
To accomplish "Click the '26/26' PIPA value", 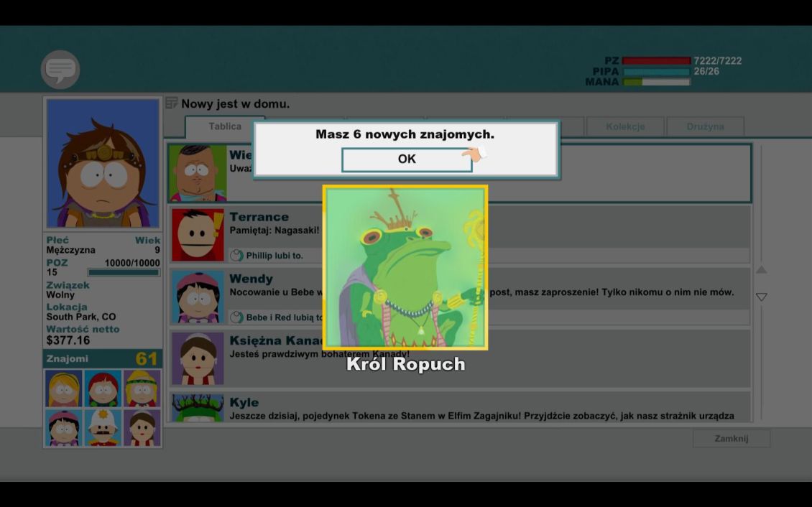I will pyautogui.click(x=706, y=71).
